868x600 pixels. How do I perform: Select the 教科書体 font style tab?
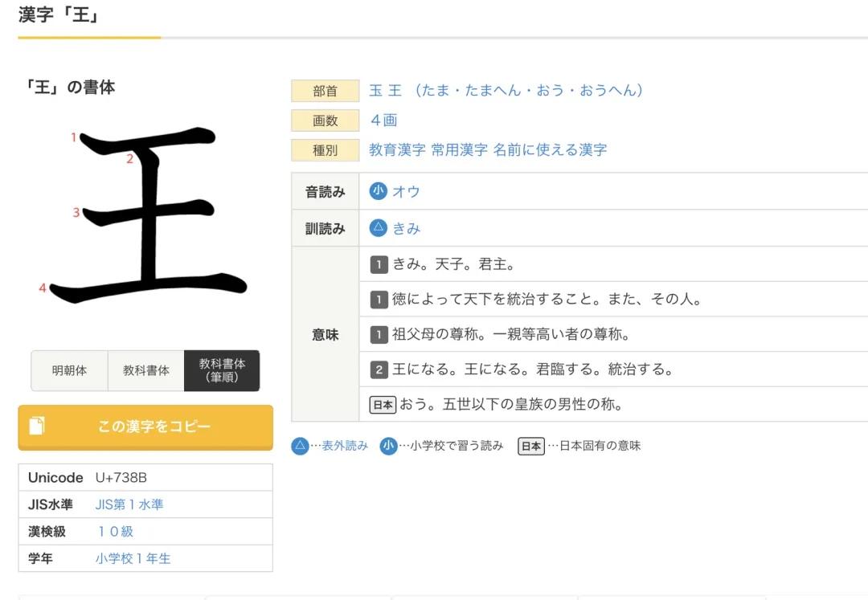click(x=145, y=370)
